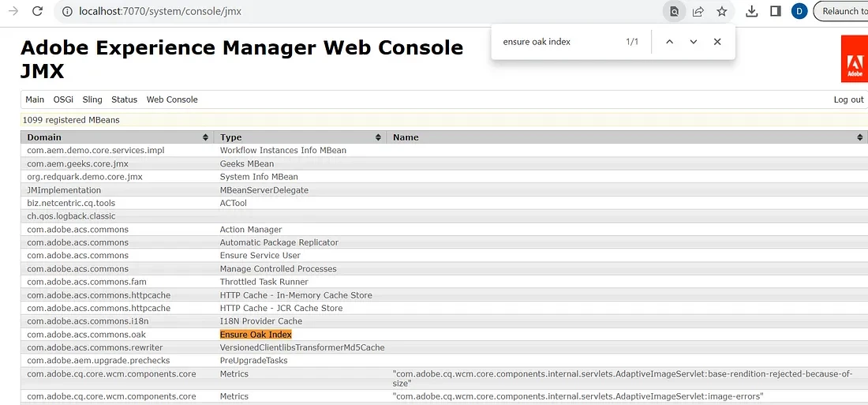Screen dimensions: 868x405
Task: Select the MBeanServerDelegate row
Action: [x=264, y=190]
